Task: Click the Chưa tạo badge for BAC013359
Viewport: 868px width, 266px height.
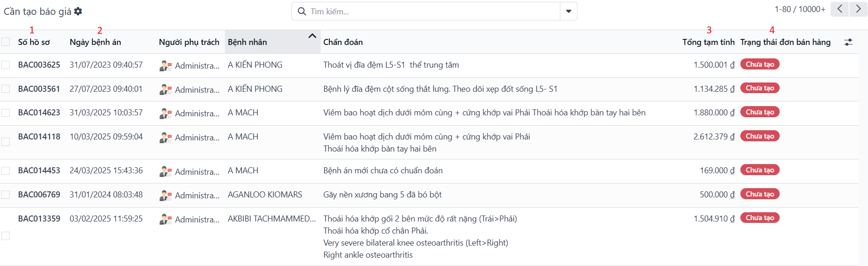Action: tap(760, 218)
